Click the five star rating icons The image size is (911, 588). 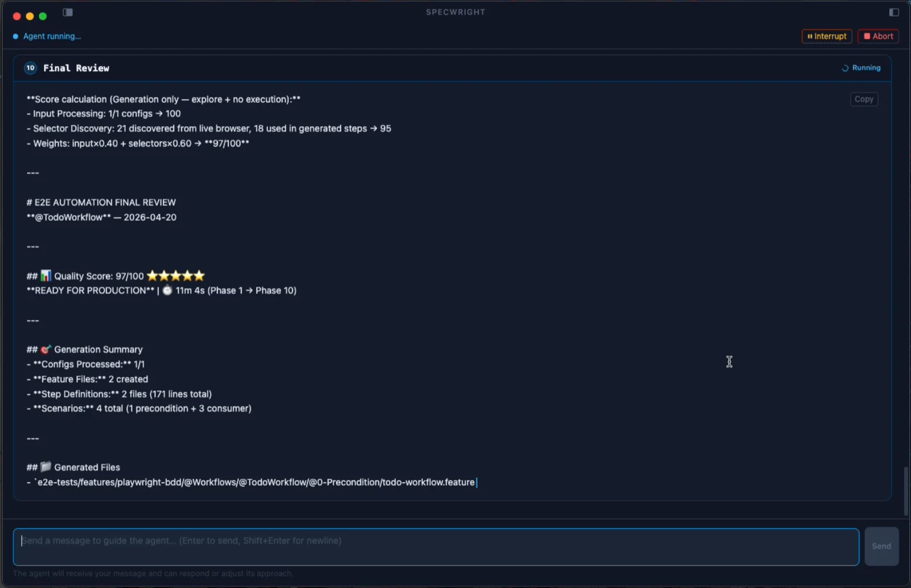coord(176,276)
